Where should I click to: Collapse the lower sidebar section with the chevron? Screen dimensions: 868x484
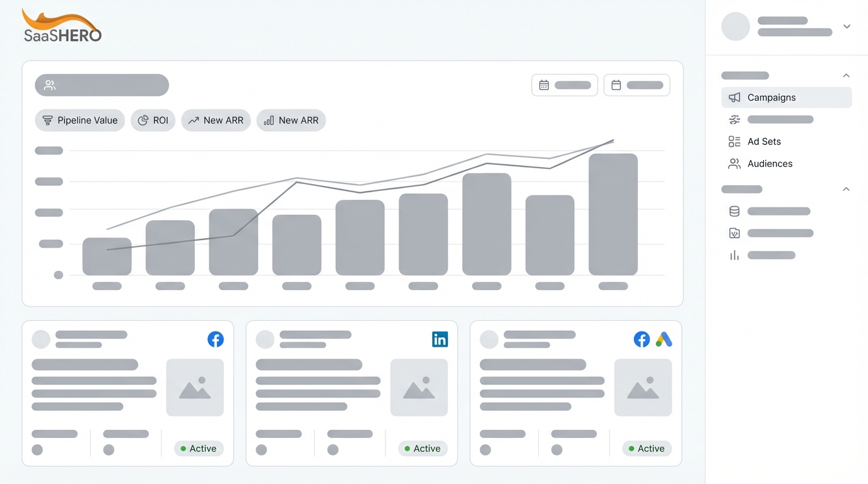(846, 188)
